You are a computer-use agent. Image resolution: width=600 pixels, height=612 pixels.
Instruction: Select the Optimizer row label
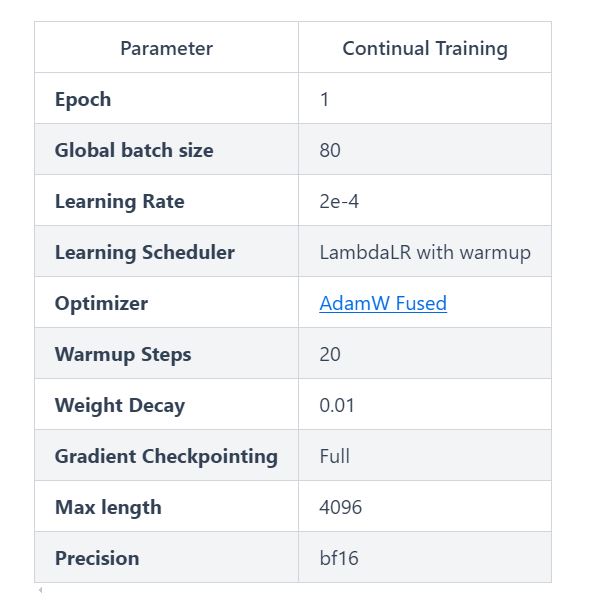(x=101, y=303)
